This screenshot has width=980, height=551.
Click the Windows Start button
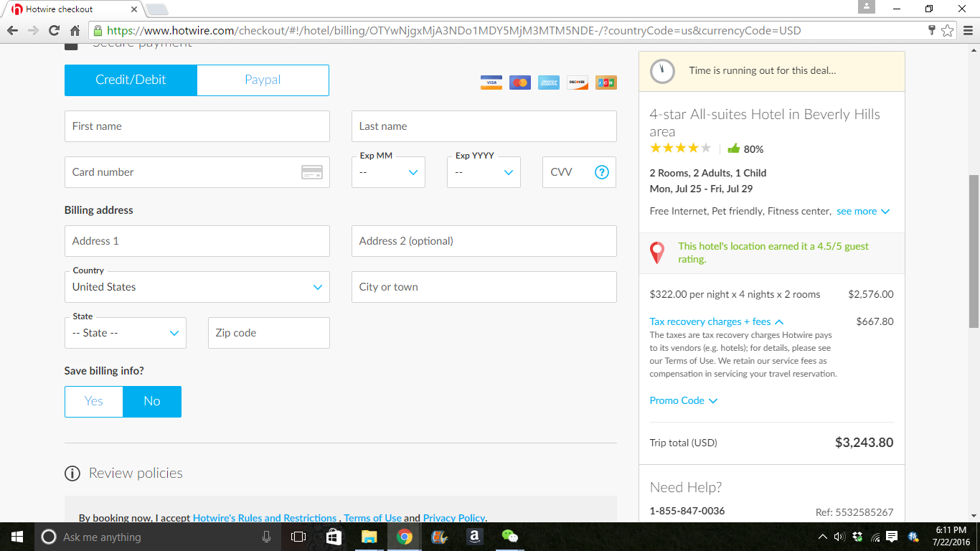(x=17, y=537)
